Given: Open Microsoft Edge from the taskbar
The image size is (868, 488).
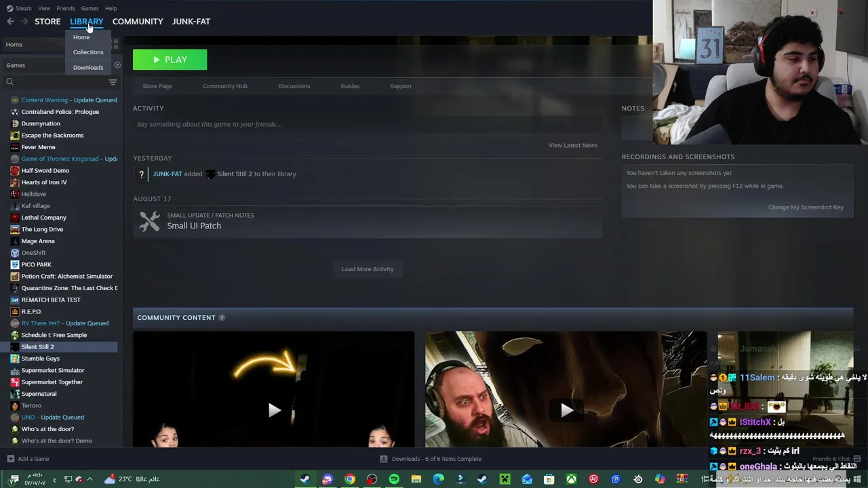Looking at the screenshot, I should tap(439, 479).
